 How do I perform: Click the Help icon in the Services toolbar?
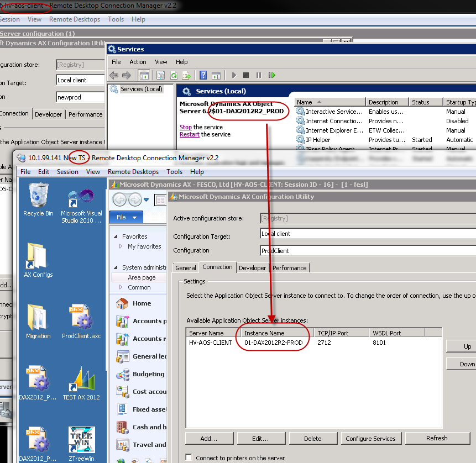pyautogui.click(x=203, y=75)
